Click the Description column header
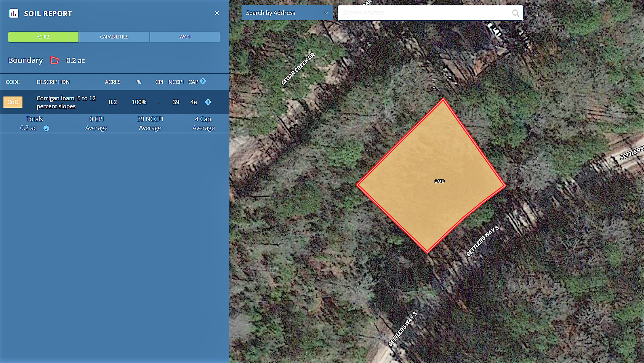644x363 pixels. point(53,82)
